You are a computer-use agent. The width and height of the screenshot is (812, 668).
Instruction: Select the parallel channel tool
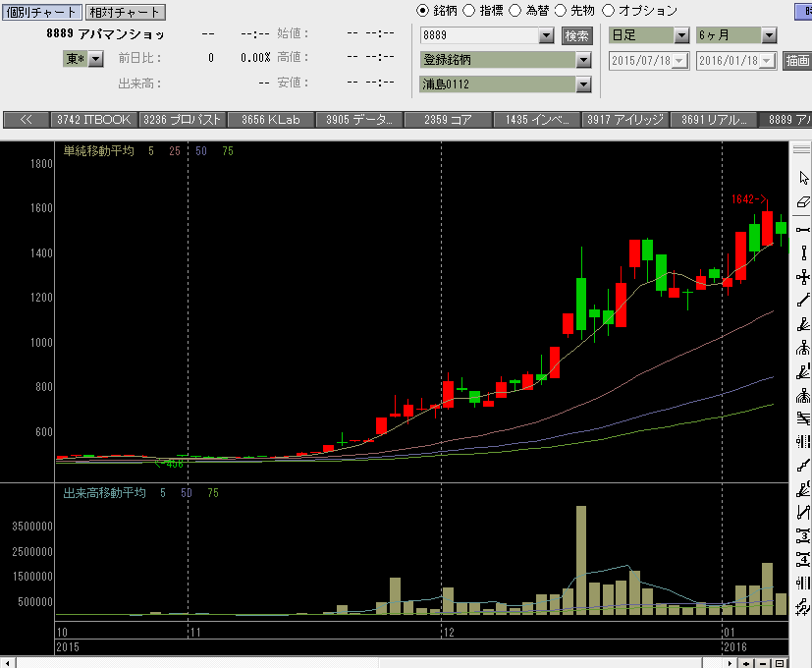[803, 513]
